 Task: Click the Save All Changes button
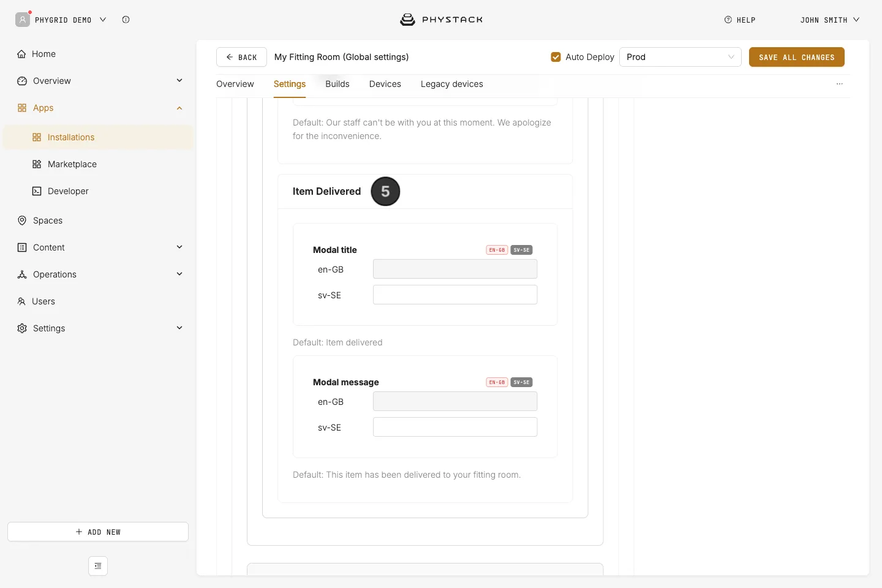(x=797, y=57)
